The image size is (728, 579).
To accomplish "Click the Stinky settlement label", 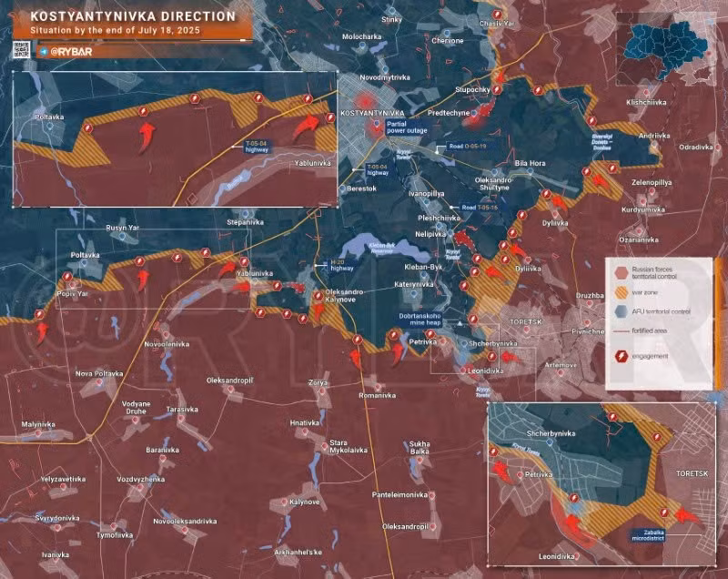I will coord(391,20).
